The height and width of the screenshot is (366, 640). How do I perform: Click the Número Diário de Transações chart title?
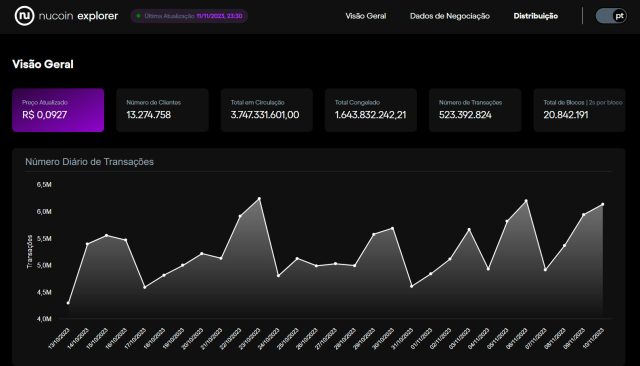(x=89, y=162)
